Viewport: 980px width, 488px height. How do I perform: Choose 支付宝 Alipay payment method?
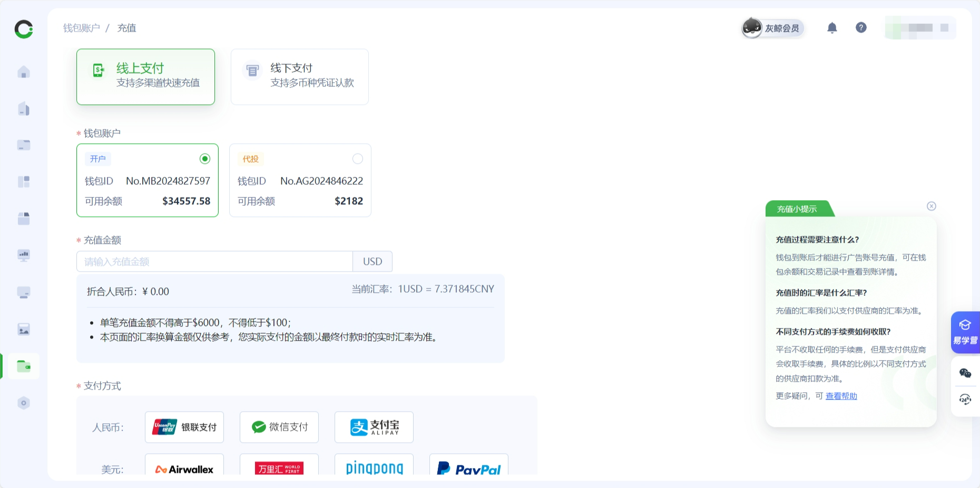[x=374, y=427]
